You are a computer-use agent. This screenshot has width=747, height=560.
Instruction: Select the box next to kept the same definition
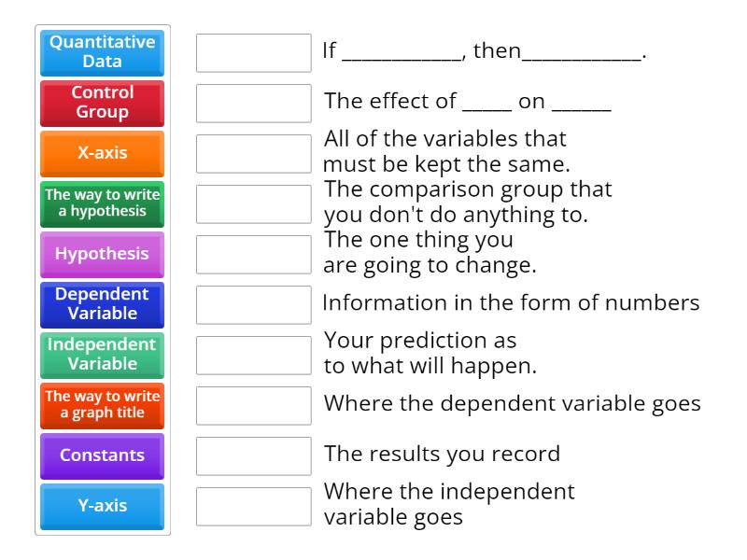pos(252,153)
